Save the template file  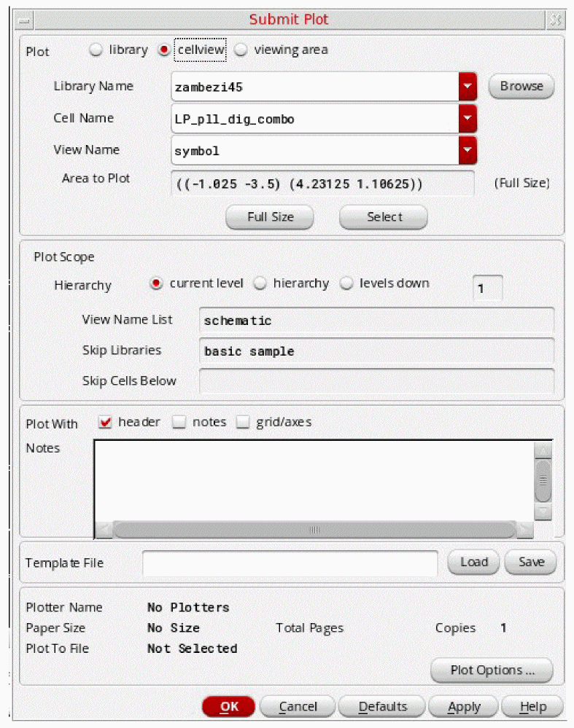(x=530, y=563)
